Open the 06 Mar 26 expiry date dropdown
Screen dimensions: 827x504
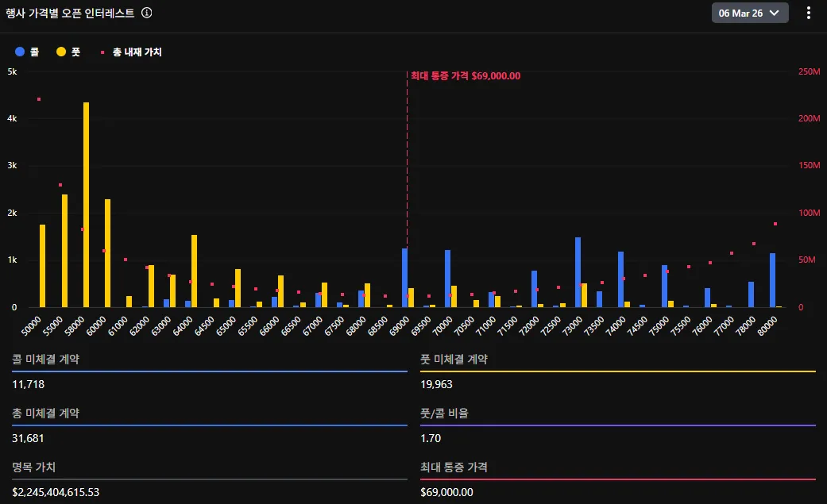tap(749, 13)
